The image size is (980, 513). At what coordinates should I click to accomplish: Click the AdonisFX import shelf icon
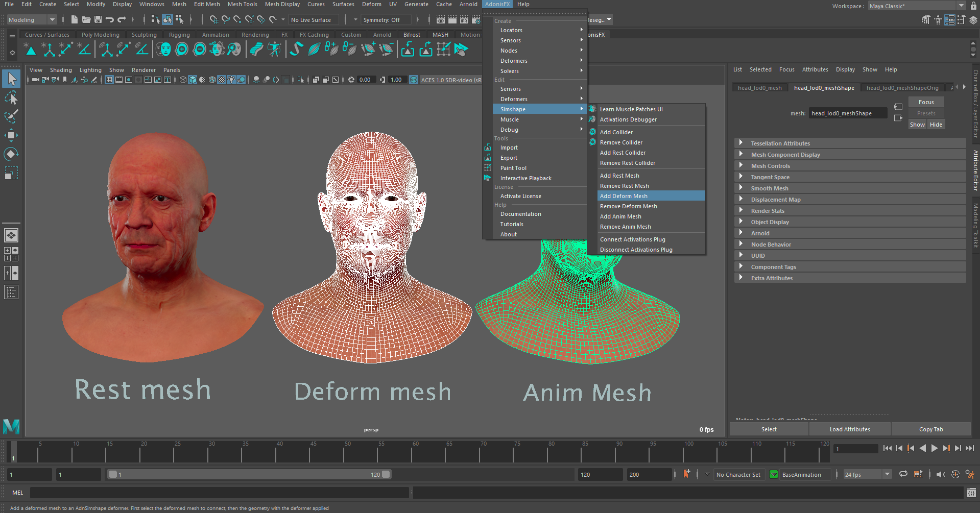tap(408, 50)
